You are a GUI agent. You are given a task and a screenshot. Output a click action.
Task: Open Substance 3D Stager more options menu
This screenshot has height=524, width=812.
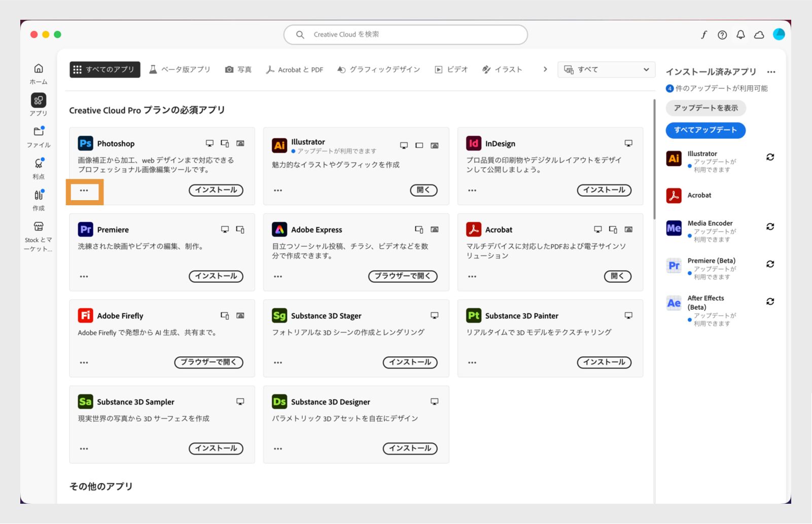point(278,363)
